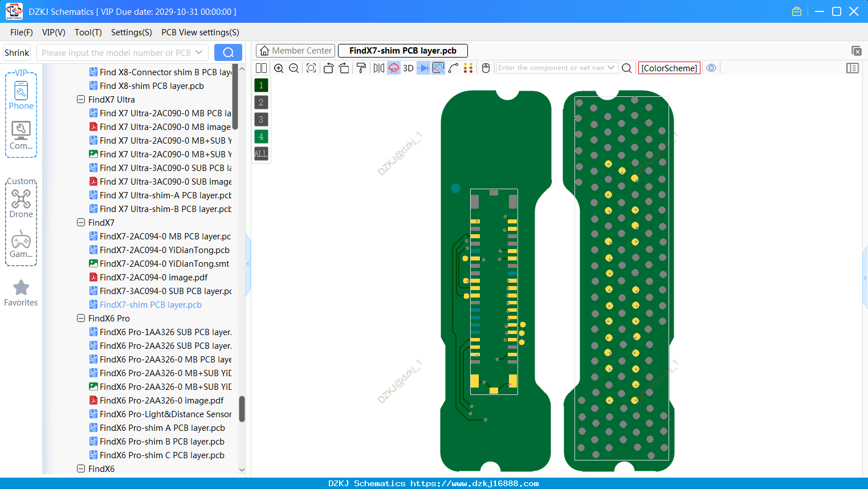Viewport: 868px width, 489px height.
Task: Click the yellow briefcase icon in title bar
Action: pos(797,11)
